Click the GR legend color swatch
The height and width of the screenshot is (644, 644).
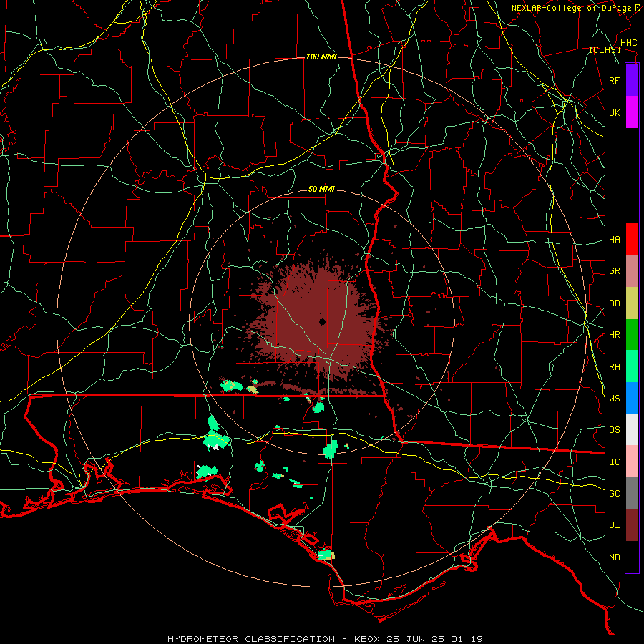[632, 271]
